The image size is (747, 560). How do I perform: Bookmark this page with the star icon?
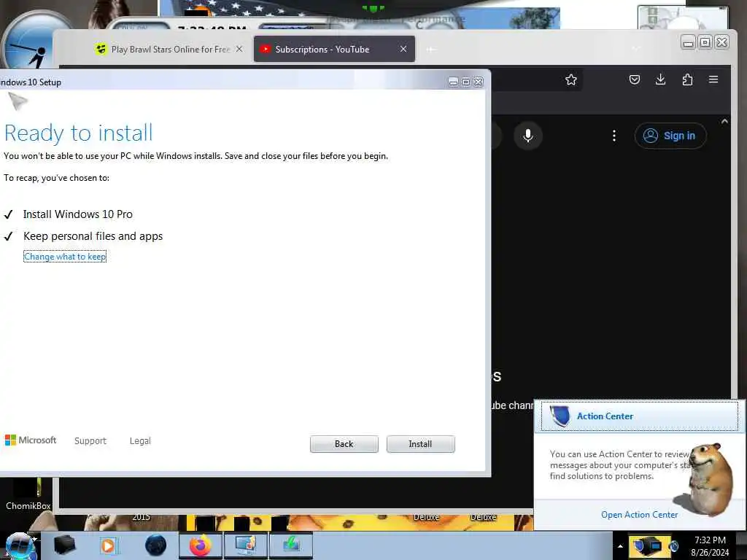click(570, 79)
